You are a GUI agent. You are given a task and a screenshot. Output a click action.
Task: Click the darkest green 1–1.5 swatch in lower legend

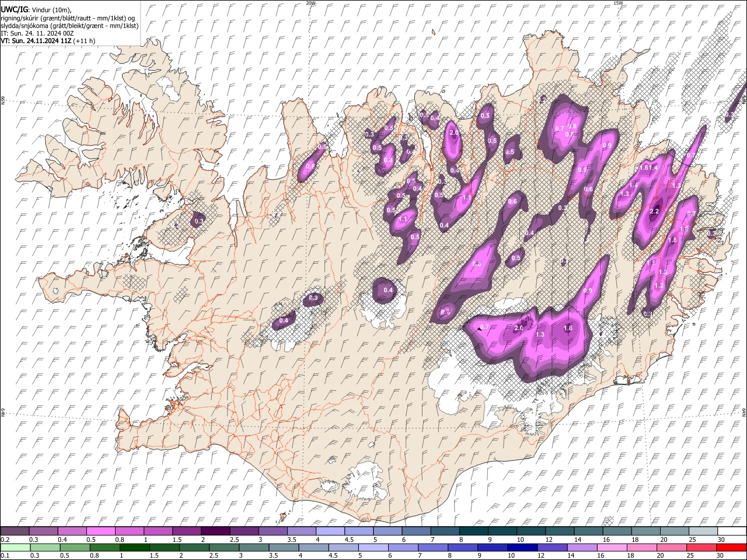coord(134,548)
